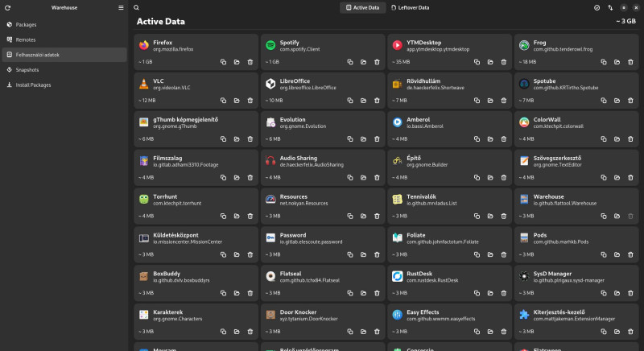
Task: Switch to Leftover Data tab
Action: point(411,8)
